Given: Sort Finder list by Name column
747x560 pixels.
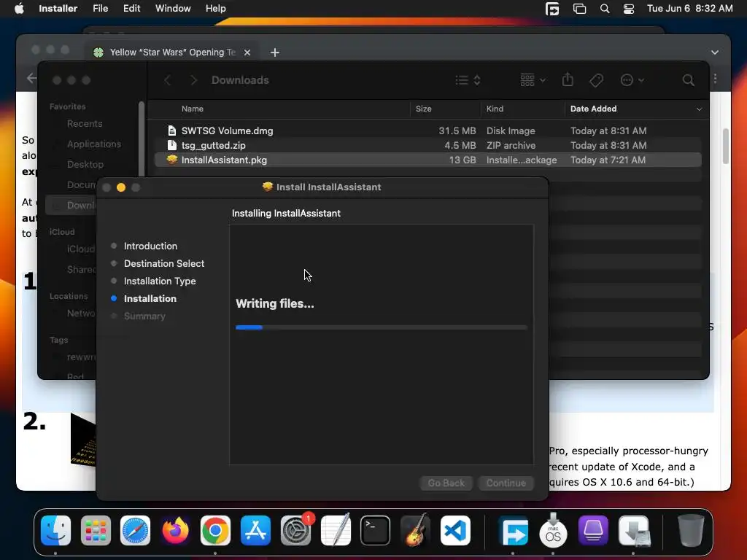Looking at the screenshot, I should [x=193, y=109].
